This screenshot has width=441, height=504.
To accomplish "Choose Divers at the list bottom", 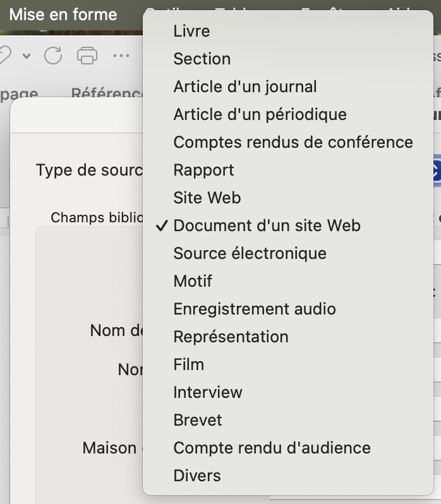I will 196,476.
